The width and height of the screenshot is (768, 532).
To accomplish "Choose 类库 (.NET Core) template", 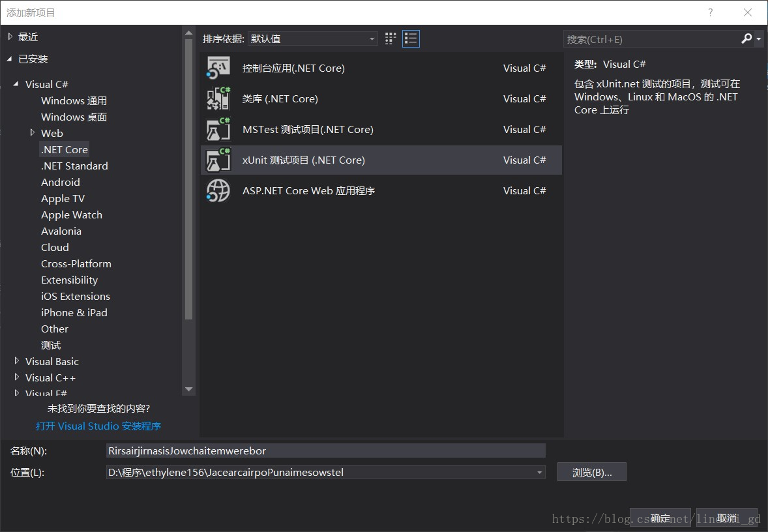I will [x=381, y=98].
